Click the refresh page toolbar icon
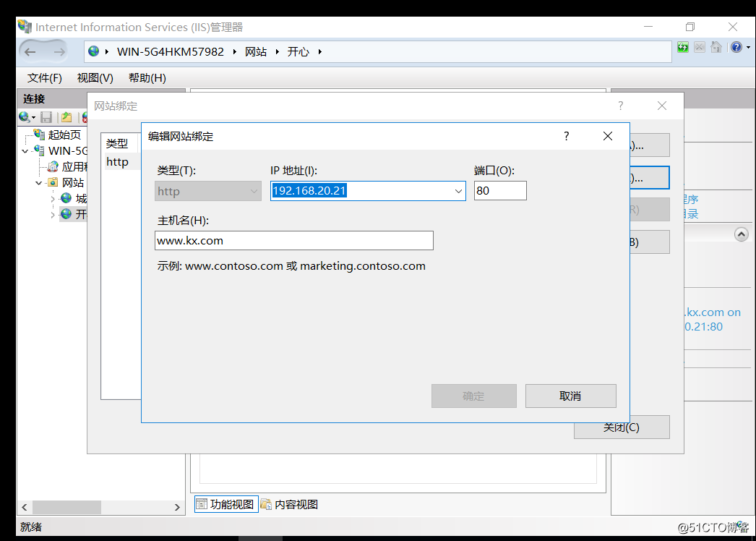Image resolution: width=756 pixels, height=541 pixels. 683,47
